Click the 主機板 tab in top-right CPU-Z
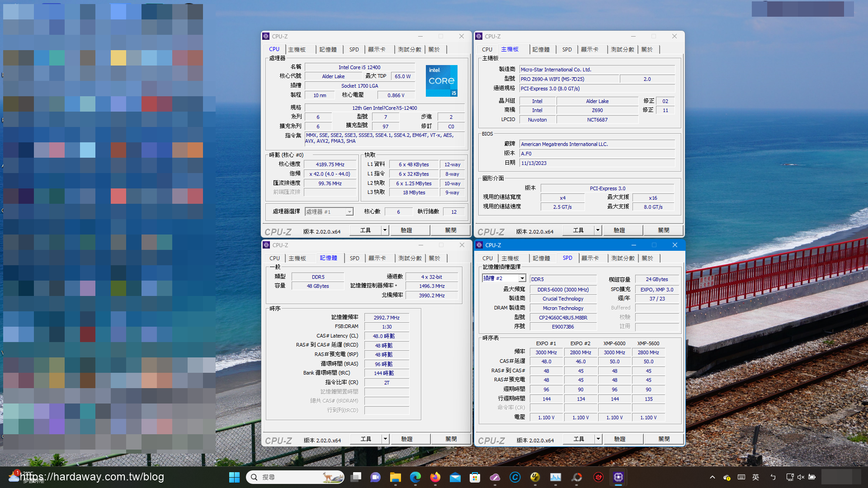Screen dimensions: 868x488 (509, 49)
